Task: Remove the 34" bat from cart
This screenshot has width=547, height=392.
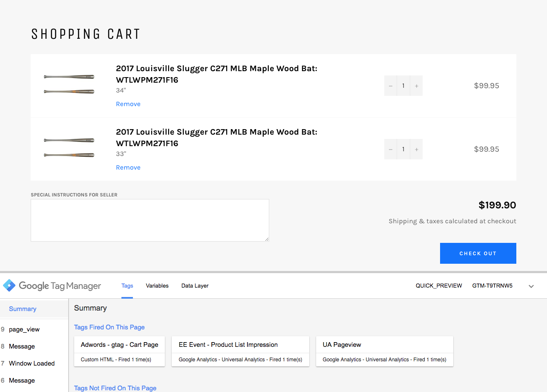Action: click(x=128, y=104)
